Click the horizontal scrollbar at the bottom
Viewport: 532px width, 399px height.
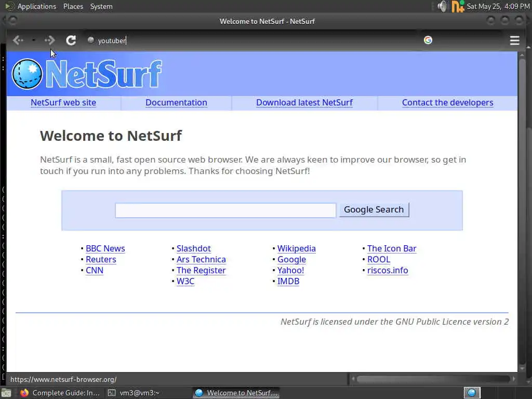(433, 379)
